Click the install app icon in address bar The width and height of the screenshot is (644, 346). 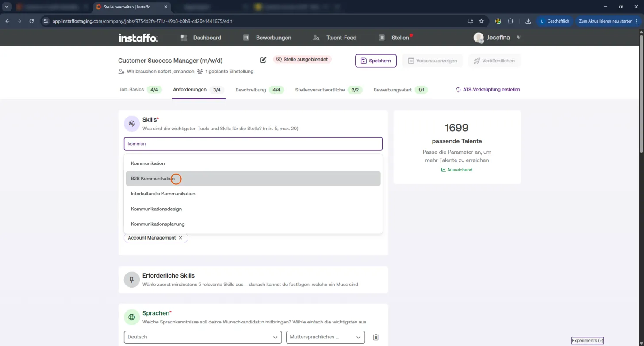click(x=471, y=21)
